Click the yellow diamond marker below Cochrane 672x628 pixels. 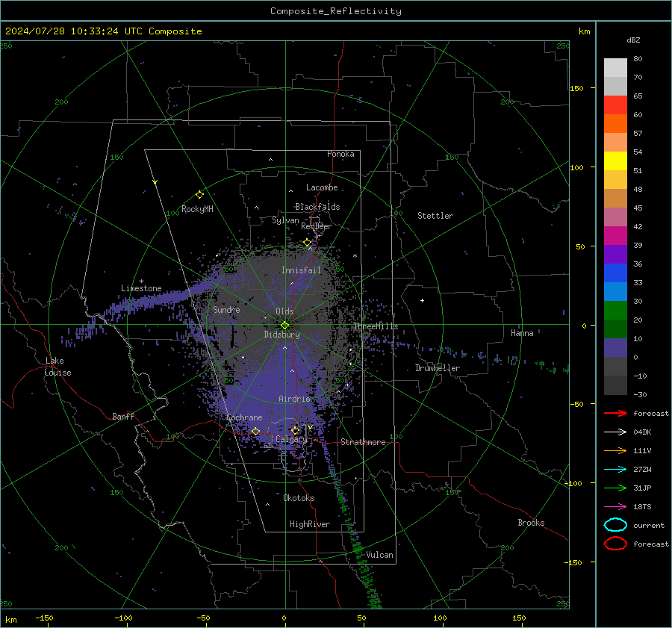click(x=255, y=431)
